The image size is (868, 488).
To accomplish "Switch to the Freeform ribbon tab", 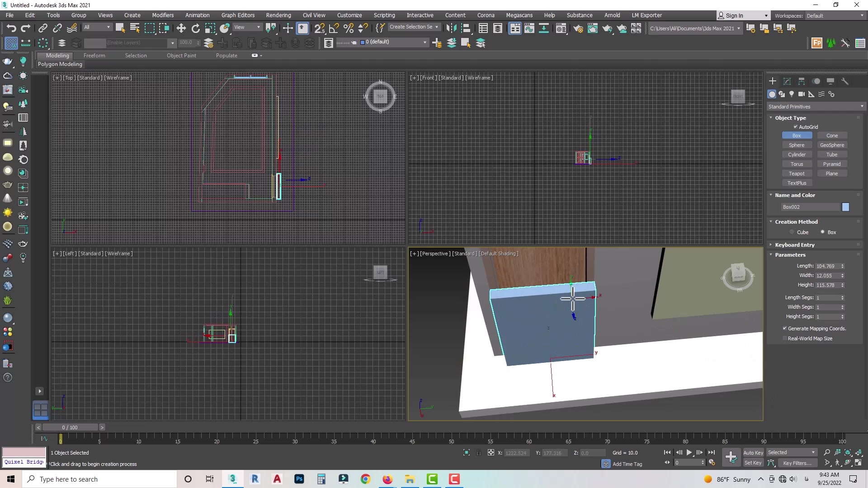I will pos(94,56).
